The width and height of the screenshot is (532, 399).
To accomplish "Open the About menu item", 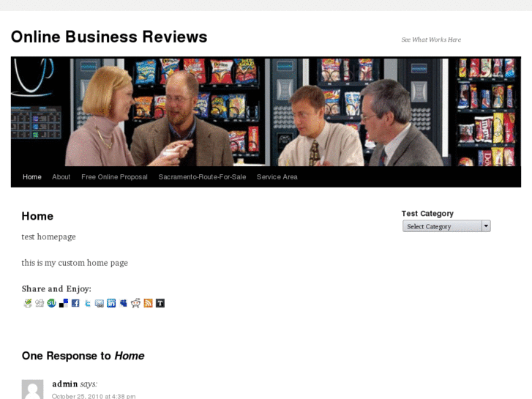I will (61, 177).
